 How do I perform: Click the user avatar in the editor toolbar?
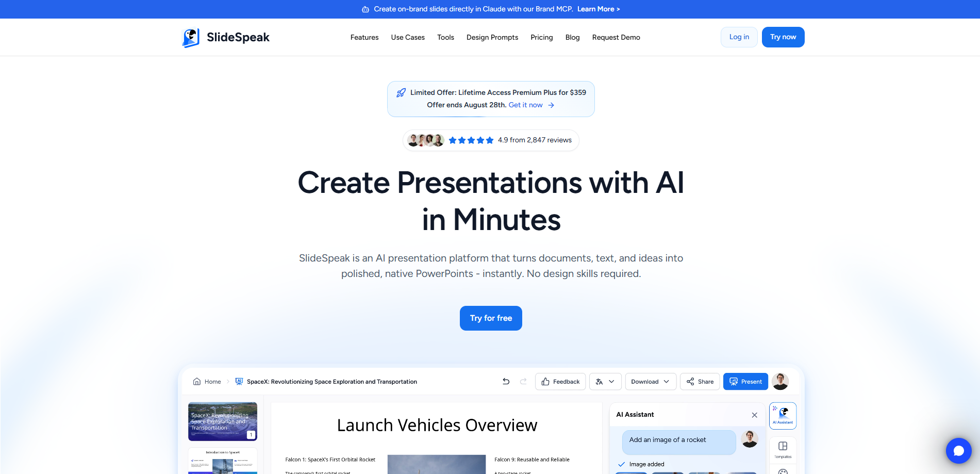coord(780,382)
